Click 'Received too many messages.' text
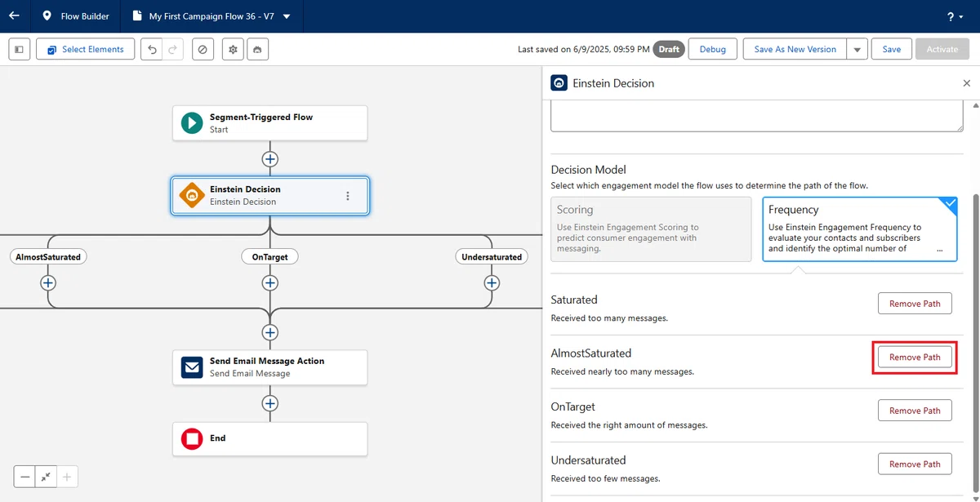 click(609, 318)
